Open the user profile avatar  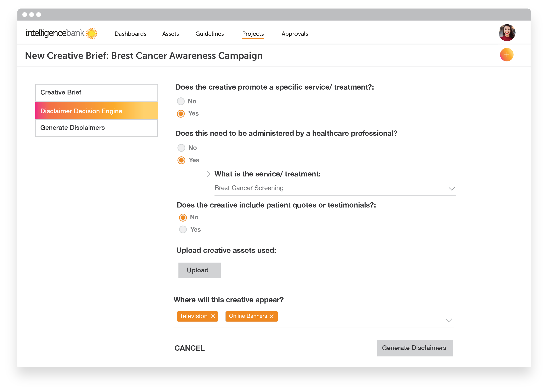click(506, 33)
